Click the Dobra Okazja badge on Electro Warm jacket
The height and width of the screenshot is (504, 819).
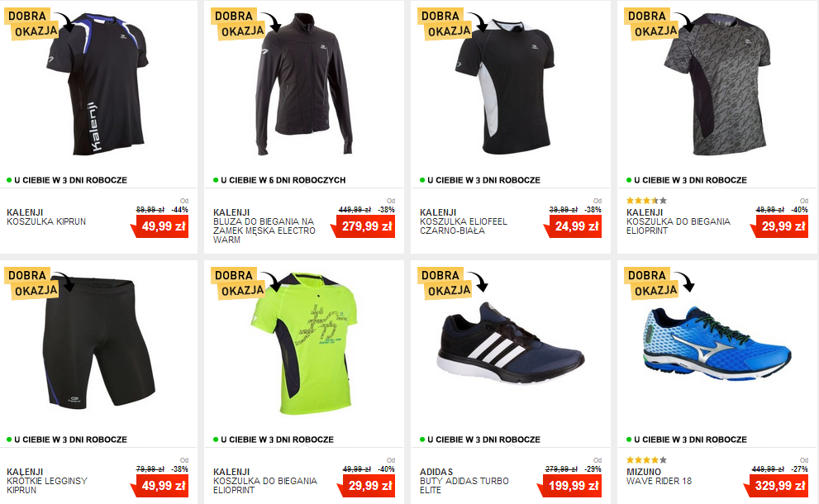tap(239, 23)
